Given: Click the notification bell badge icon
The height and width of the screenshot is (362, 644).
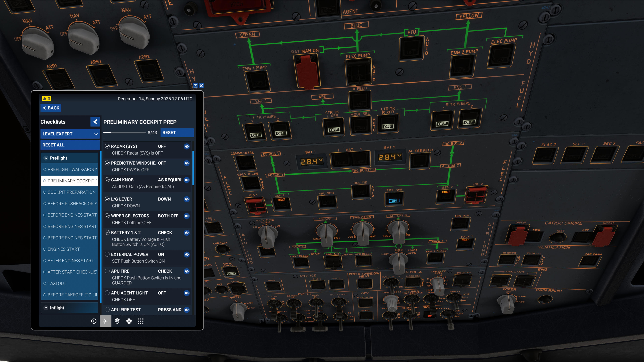Looking at the screenshot, I should click(x=46, y=99).
